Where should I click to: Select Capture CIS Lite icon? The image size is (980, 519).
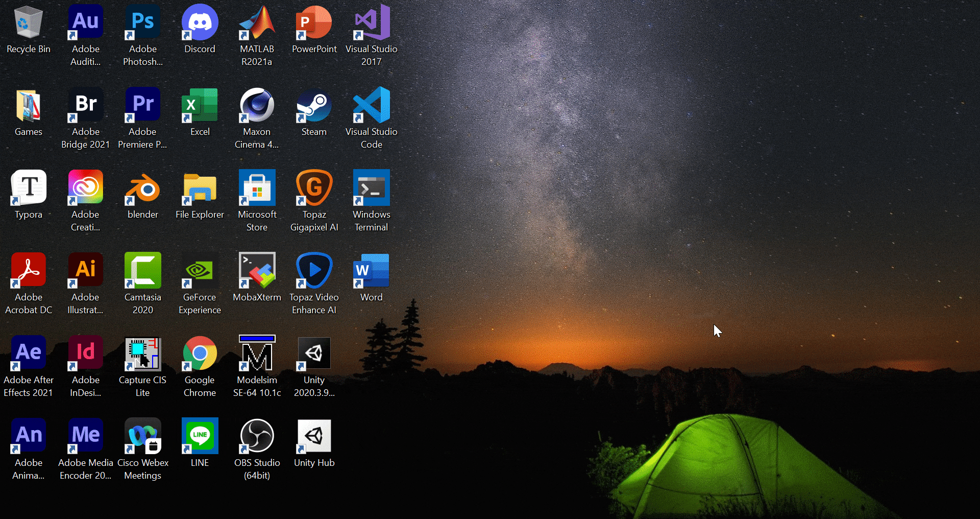coord(143,353)
